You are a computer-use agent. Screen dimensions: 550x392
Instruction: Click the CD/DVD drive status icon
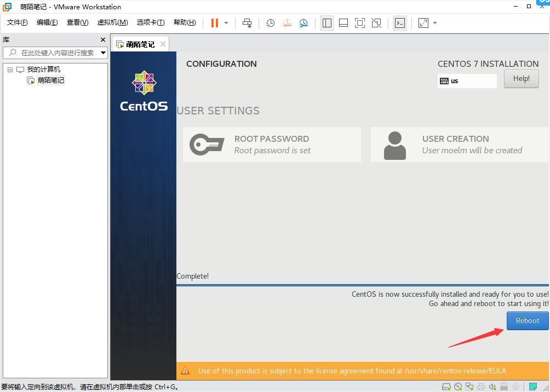458,387
